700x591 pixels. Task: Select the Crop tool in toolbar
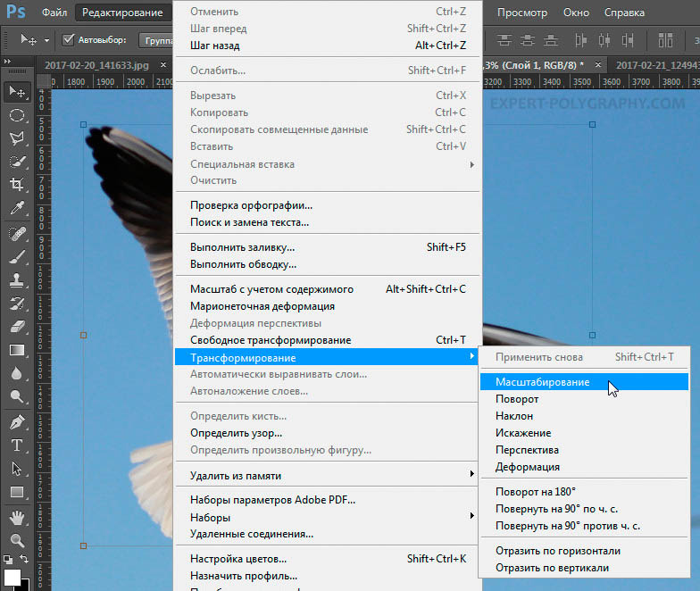point(17,184)
